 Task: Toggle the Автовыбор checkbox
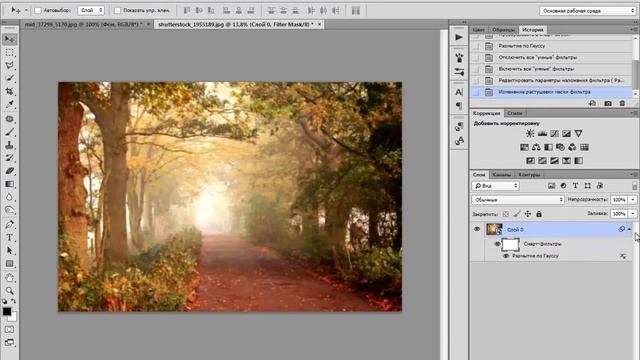(38, 10)
